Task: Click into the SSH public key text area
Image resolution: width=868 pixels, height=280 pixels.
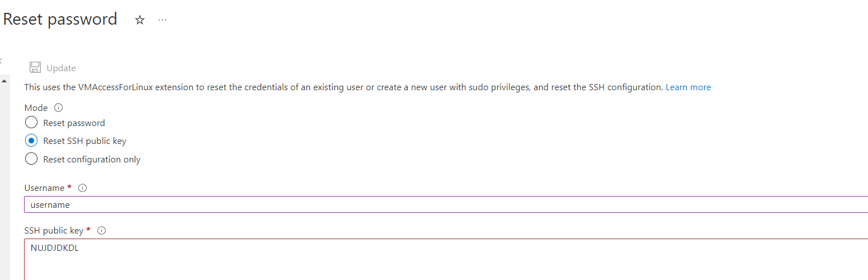Action: pos(446,259)
